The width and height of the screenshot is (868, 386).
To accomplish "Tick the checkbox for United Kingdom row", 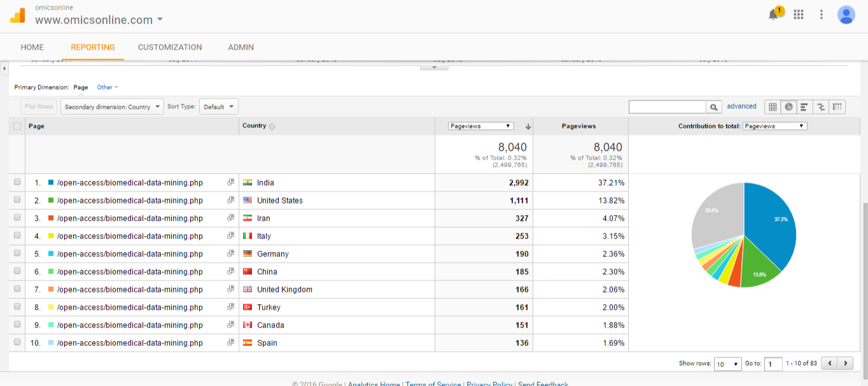I will [x=17, y=289].
